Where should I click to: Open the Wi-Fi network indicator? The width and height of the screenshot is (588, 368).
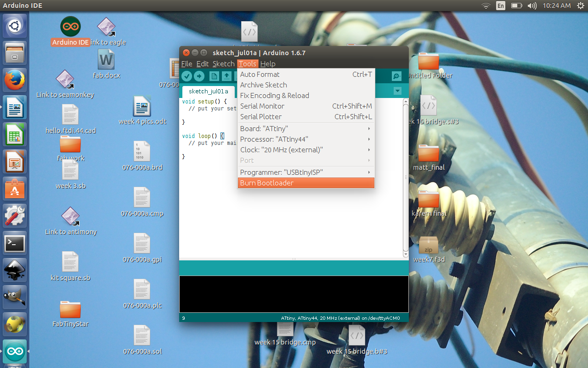pyautogui.click(x=486, y=6)
